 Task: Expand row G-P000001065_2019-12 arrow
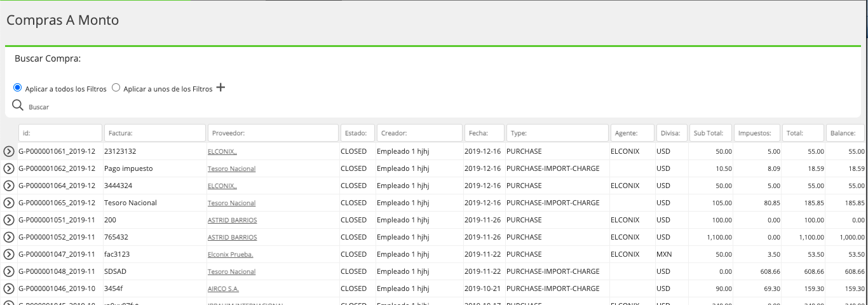9,203
